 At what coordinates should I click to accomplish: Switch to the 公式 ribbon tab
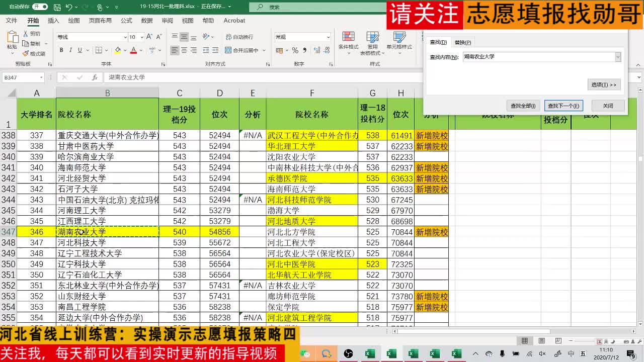coord(126,21)
